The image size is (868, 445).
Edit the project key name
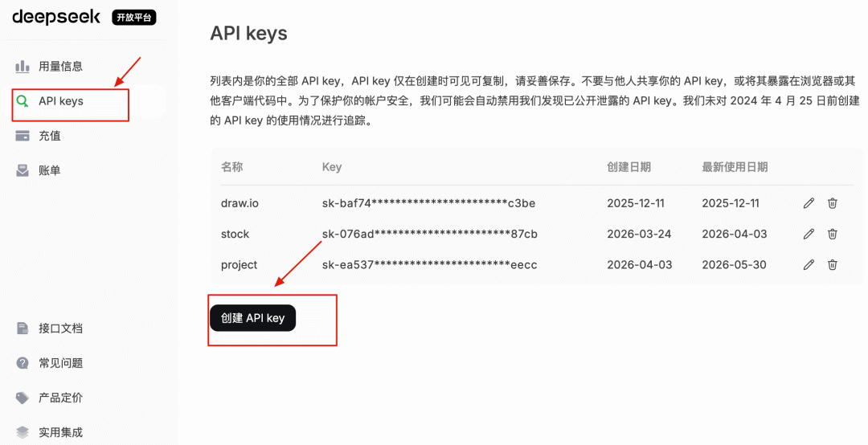click(x=809, y=264)
